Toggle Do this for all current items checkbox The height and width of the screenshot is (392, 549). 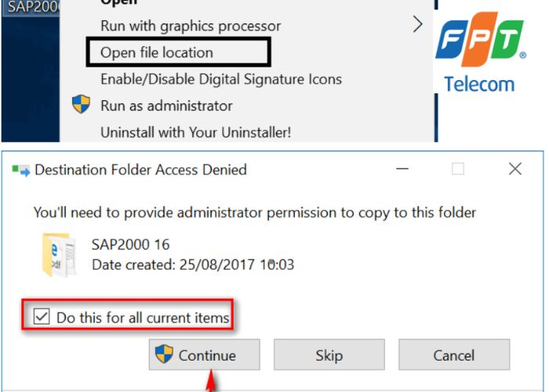[40, 318]
